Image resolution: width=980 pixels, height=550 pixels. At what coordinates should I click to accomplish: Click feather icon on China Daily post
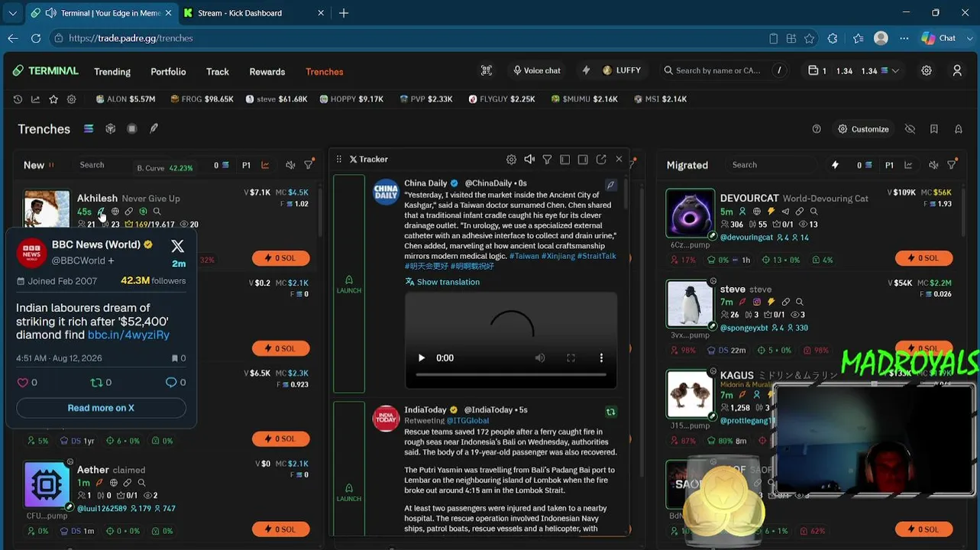click(611, 185)
